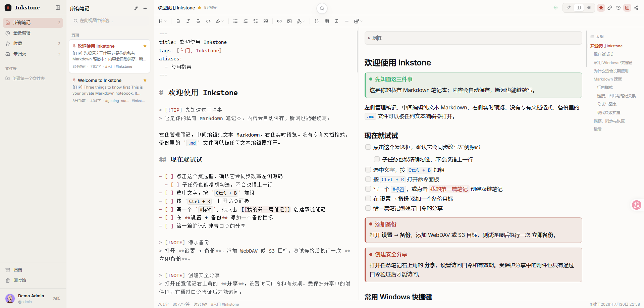Viewport: 644px width, 308px height.
Task: Jump to 保存、同步与恢复 in the outline
Action: coord(609,121)
